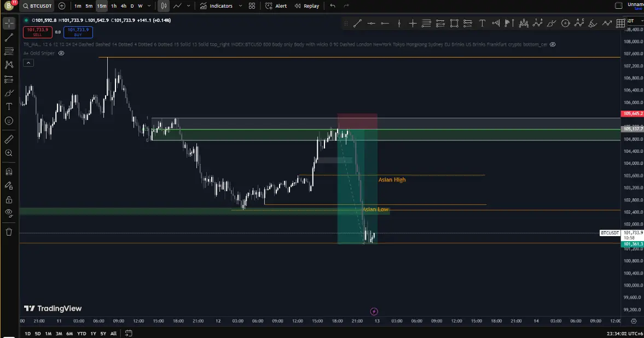Screen dimensions: 644x338
Task: Redo the last chart action
Action: point(346,6)
